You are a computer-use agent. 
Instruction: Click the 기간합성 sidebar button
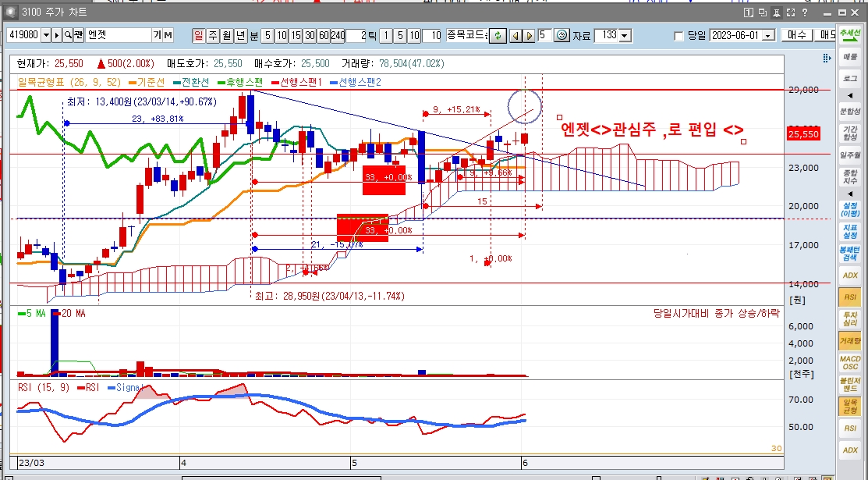coord(850,133)
